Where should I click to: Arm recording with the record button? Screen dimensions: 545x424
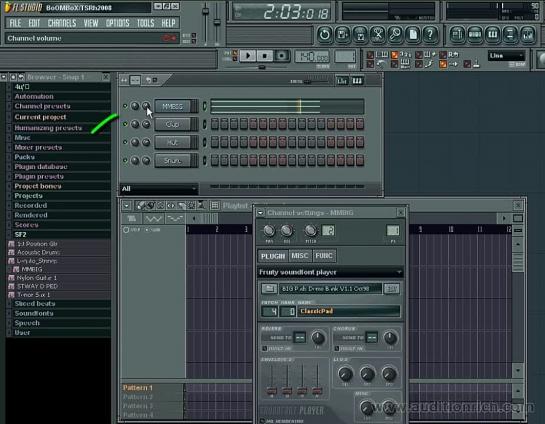coord(282,56)
